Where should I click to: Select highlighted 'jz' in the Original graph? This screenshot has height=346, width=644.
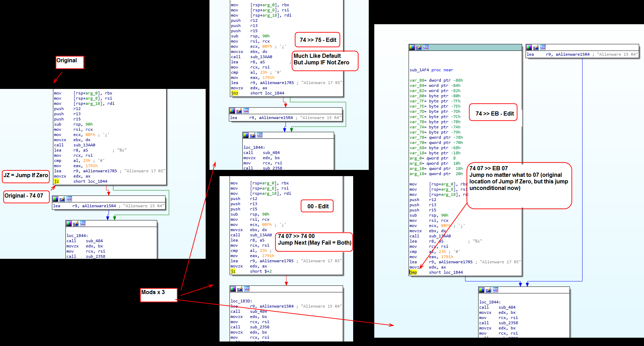click(56, 181)
